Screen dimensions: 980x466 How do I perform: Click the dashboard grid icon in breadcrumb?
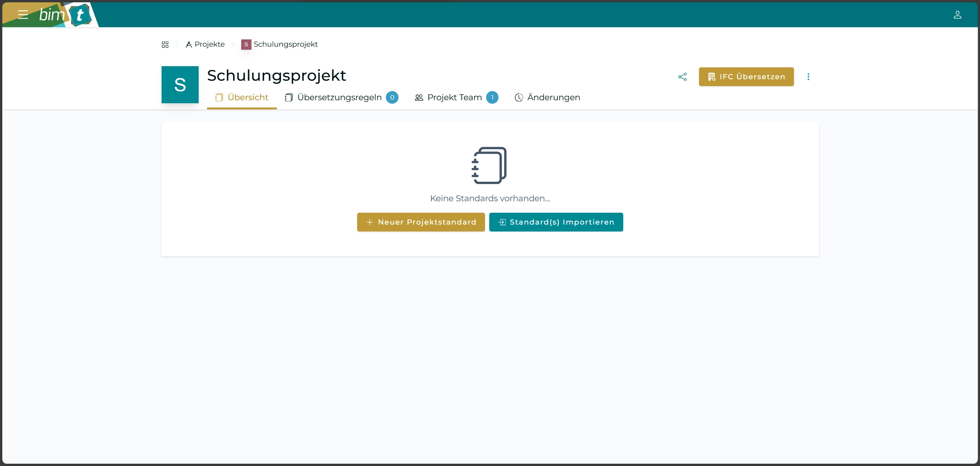pyautogui.click(x=165, y=44)
